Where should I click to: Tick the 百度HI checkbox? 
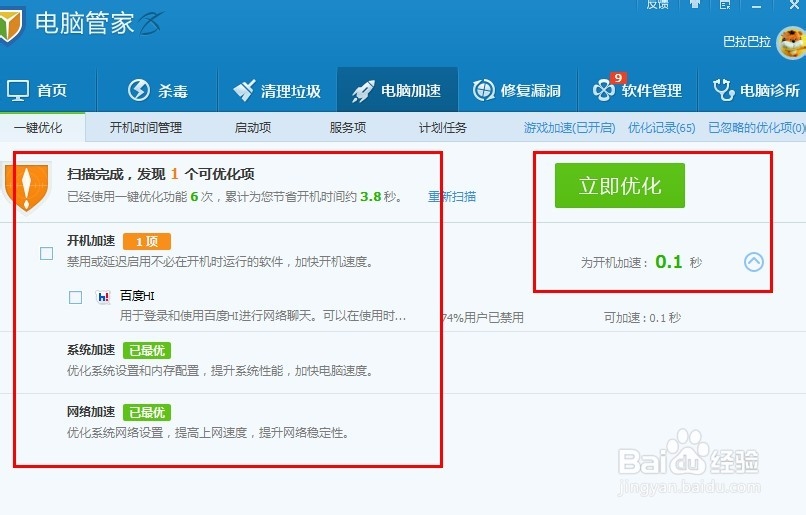tap(76, 297)
